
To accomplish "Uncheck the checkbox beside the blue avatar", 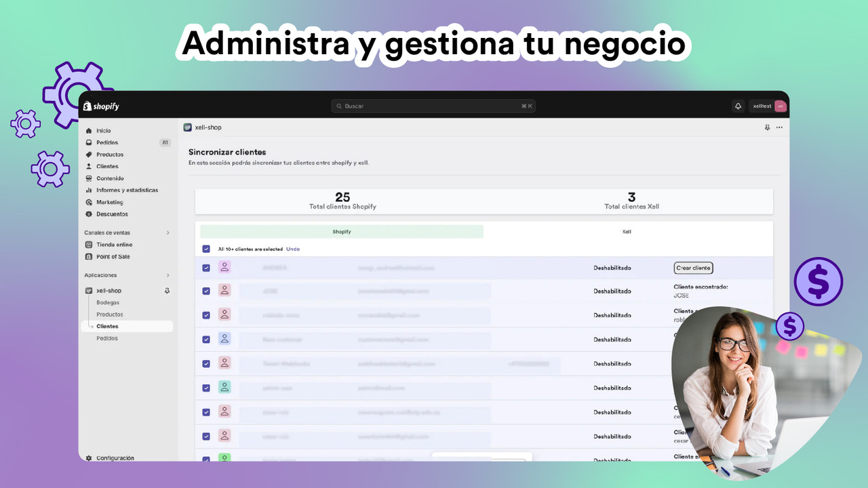I will [x=206, y=340].
